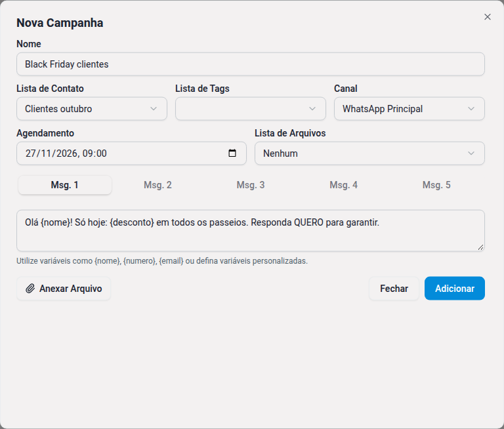Close the Nova Campanha dialog with X
The width and height of the screenshot is (504, 429).
click(x=488, y=16)
